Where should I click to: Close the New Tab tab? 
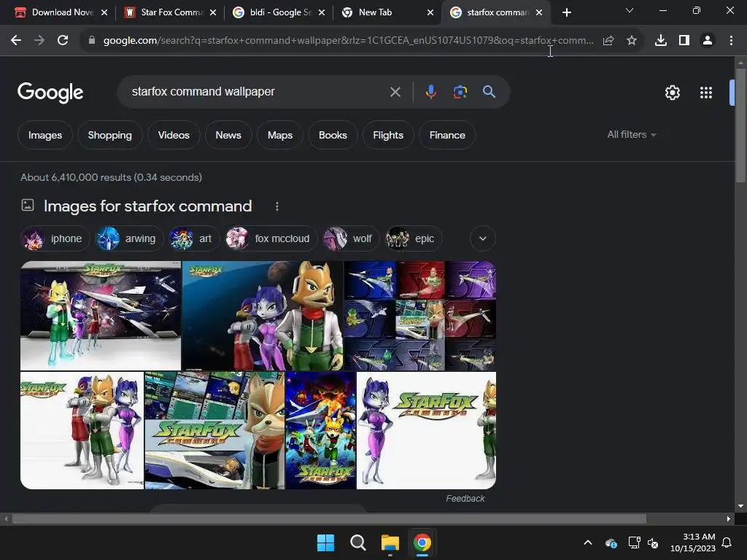pyautogui.click(x=430, y=12)
